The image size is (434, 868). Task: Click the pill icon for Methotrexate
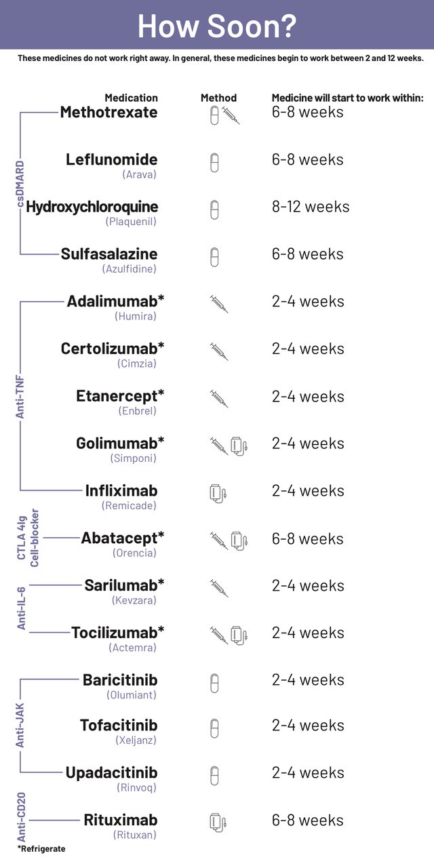click(x=214, y=116)
